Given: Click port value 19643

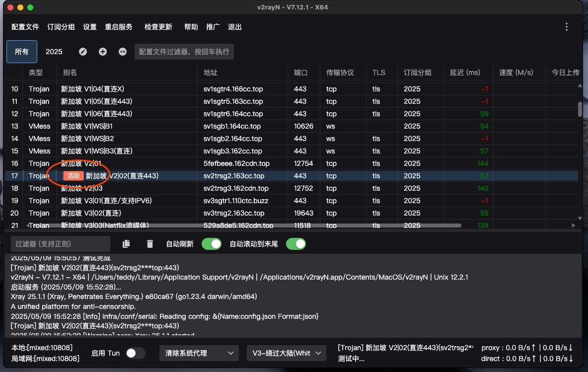Looking at the screenshot, I should pos(304,213).
